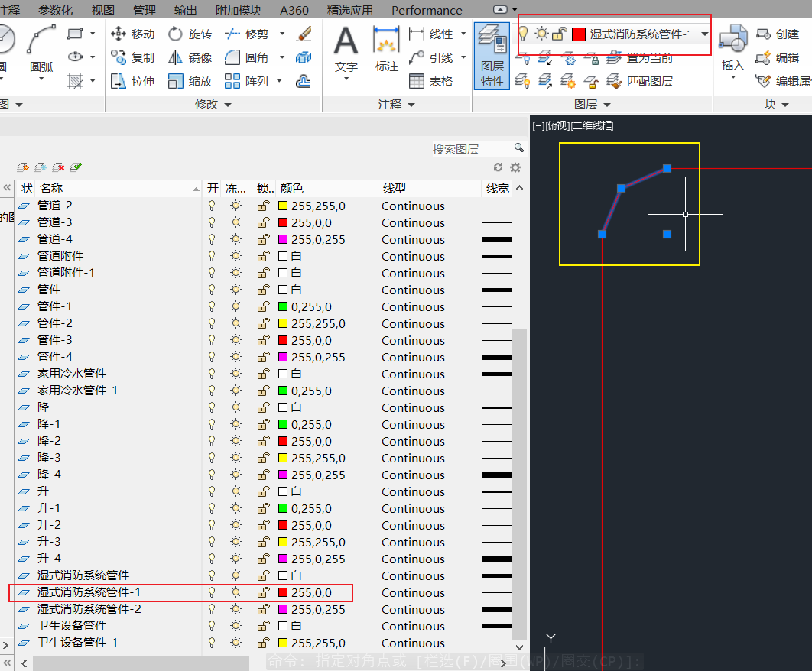Toggle freeze for layer 湿式消防系统管件-1
Image resolution: width=812 pixels, height=671 pixels.
(x=235, y=592)
